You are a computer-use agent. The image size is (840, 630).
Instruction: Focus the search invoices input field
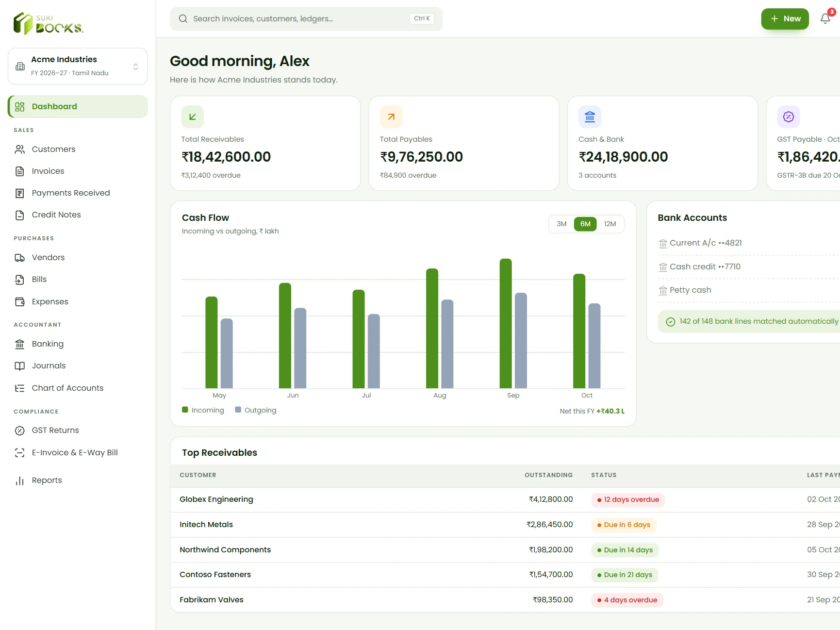pos(306,19)
